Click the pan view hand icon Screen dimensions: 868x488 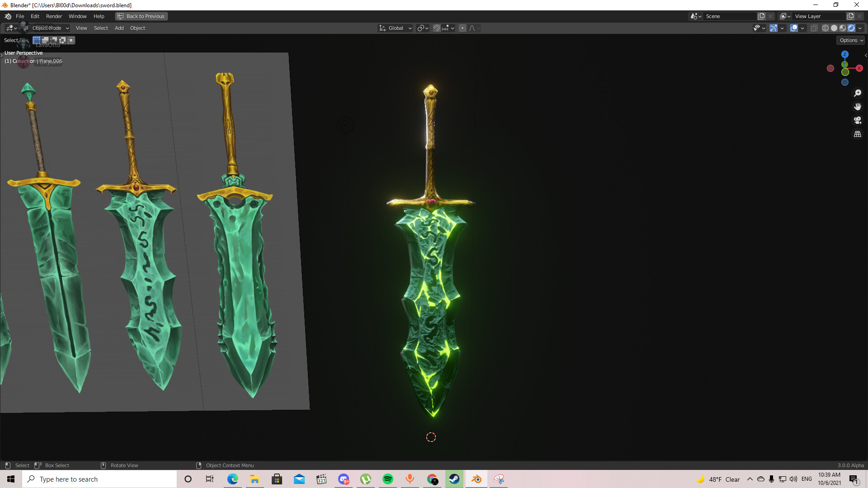[x=858, y=107]
